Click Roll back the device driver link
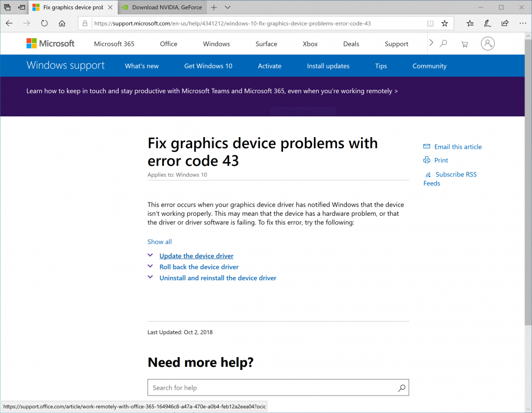532x413 pixels. click(x=199, y=267)
